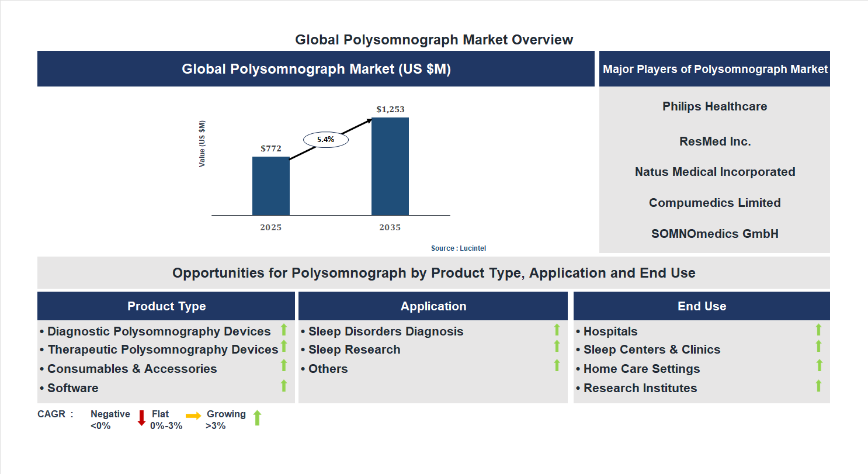Image resolution: width=868 pixels, height=474 pixels.
Task: Click the growth arrow next to Consumables & Accessories
Action: click(x=283, y=366)
